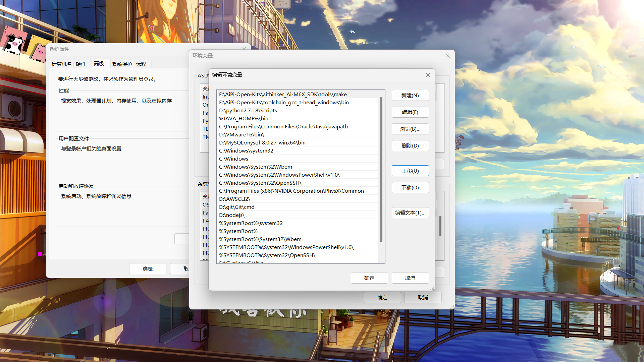Select %SYSTEMROOT%\System32\WindowsPowerShell\v1.0\ entry
The width and height of the screenshot is (644, 362).
[297, 247]
